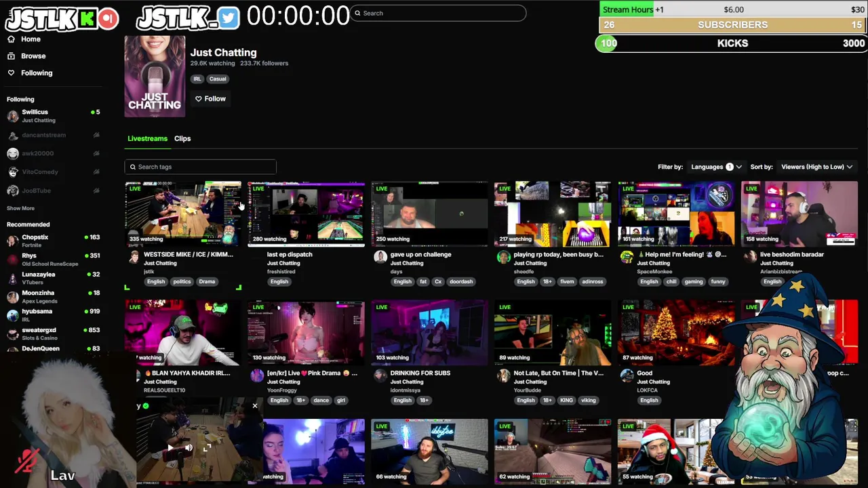Open the Languages filter dropdown
This screenshot has width=868, height=488.
(716, 167)
